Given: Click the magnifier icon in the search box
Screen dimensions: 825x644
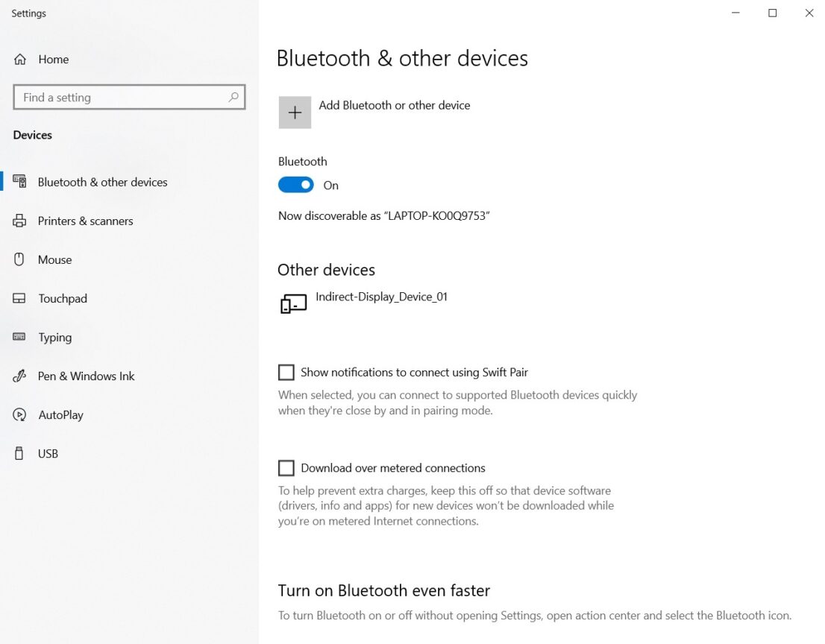Looking at the screenshot, I should click(233, 97).
